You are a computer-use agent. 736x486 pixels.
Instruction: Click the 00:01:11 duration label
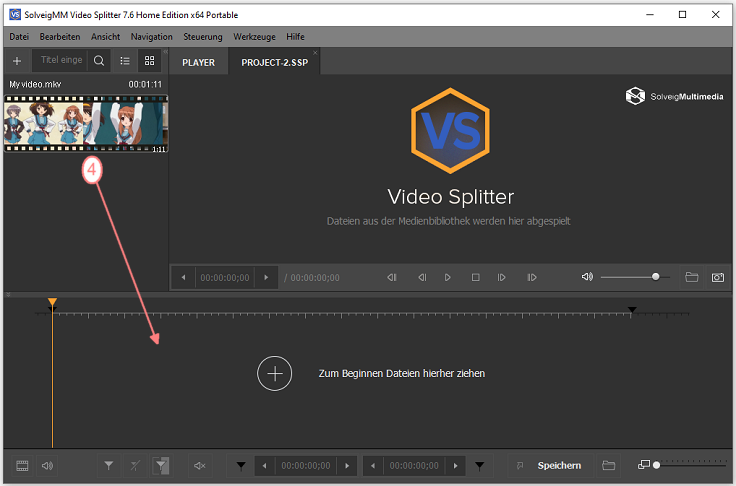coord(145,85)
